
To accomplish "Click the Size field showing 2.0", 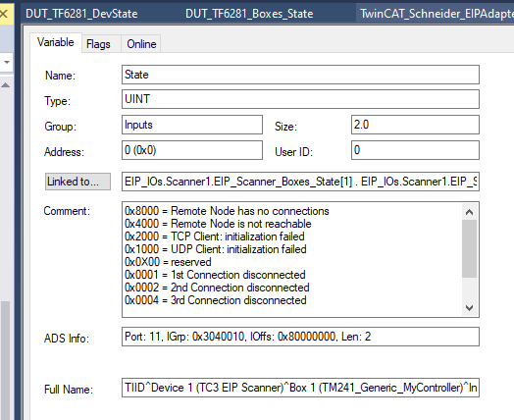I will coord(415,125).
